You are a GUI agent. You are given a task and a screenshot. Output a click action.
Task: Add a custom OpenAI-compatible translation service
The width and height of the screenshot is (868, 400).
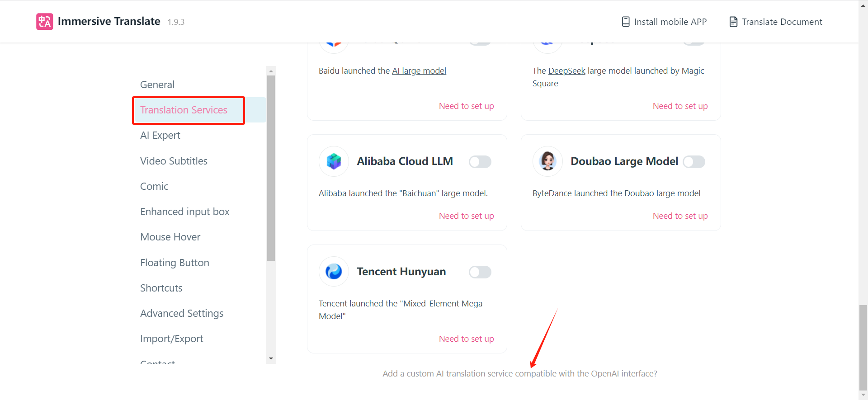(519, 373)
